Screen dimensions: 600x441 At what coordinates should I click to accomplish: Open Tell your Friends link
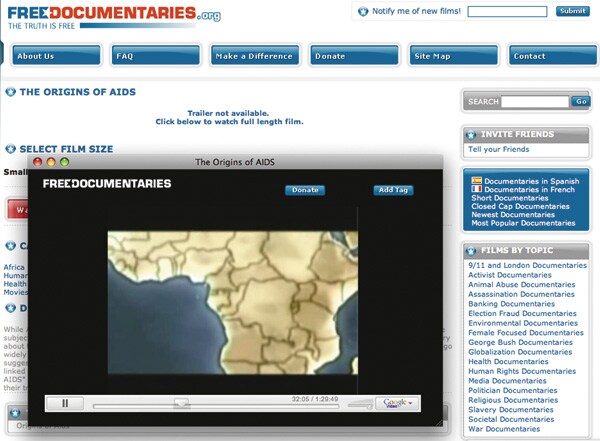499,149
